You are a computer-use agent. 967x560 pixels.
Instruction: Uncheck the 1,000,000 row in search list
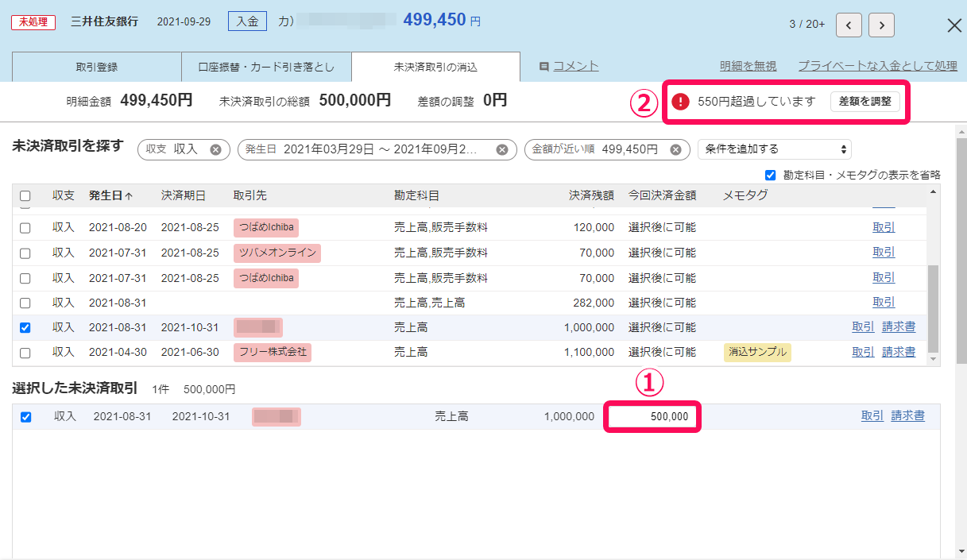25,327
